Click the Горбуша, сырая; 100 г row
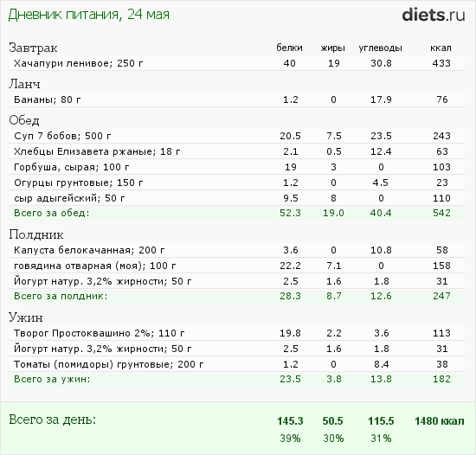The image size is (476, 455). tap(236, 167)
